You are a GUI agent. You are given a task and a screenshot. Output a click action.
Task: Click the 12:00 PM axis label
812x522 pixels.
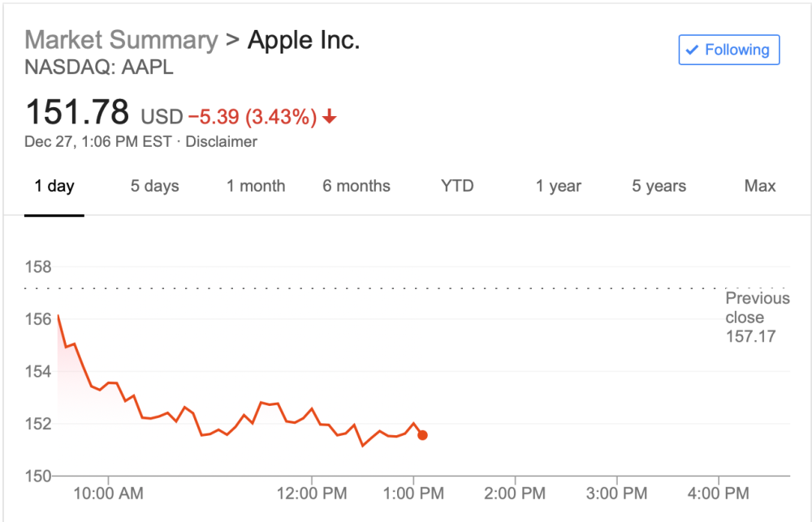pyautogui.click(x=312, y=493)
